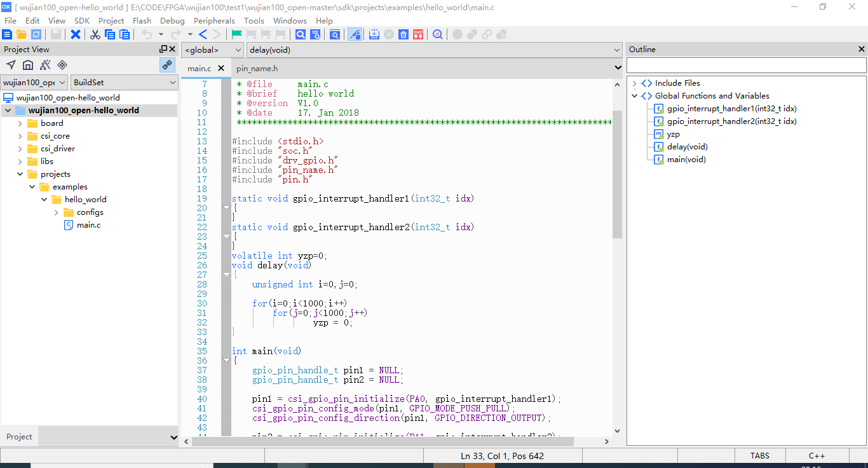The height and width of the screenshot is (468, 868).
Task: Copy selection with the toolbar copy icon
Action: (109, 34)
